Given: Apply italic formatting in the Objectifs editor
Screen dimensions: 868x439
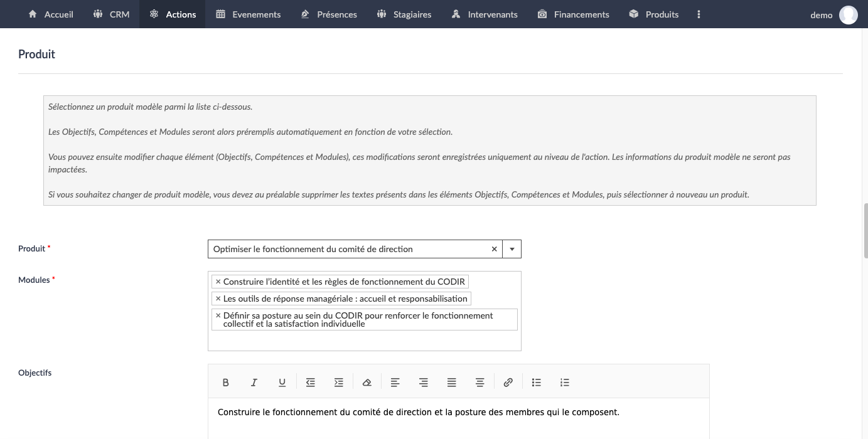Looking at the screenshot, I should coord(254,382).
